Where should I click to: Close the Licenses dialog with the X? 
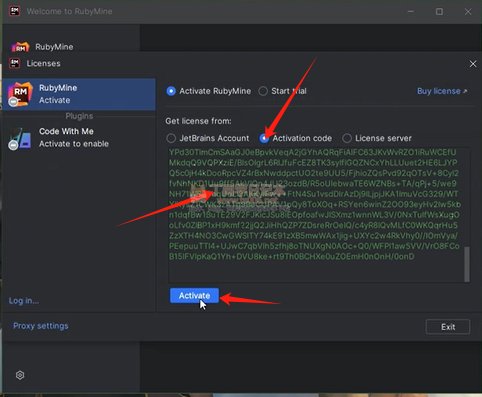(x=473, y=64)
